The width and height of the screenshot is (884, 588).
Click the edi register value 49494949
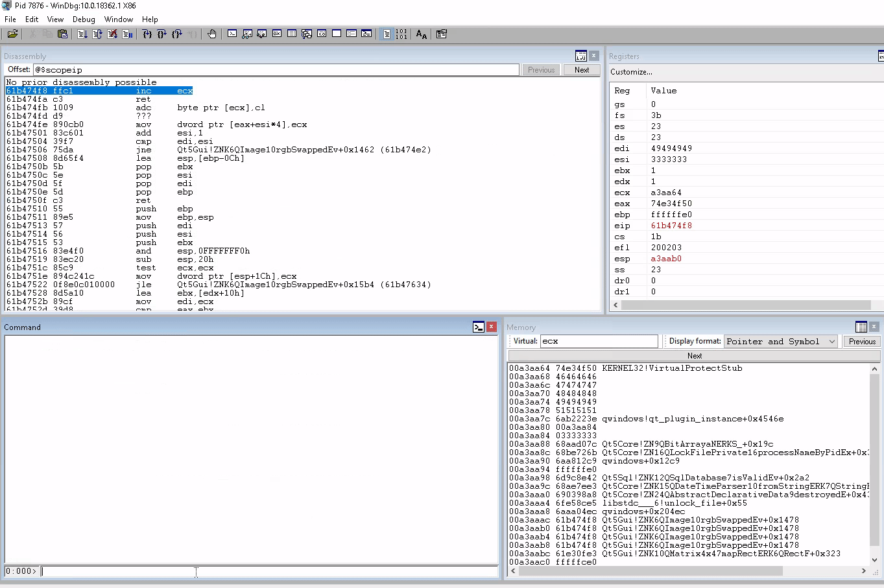click(x=671, y=148)
